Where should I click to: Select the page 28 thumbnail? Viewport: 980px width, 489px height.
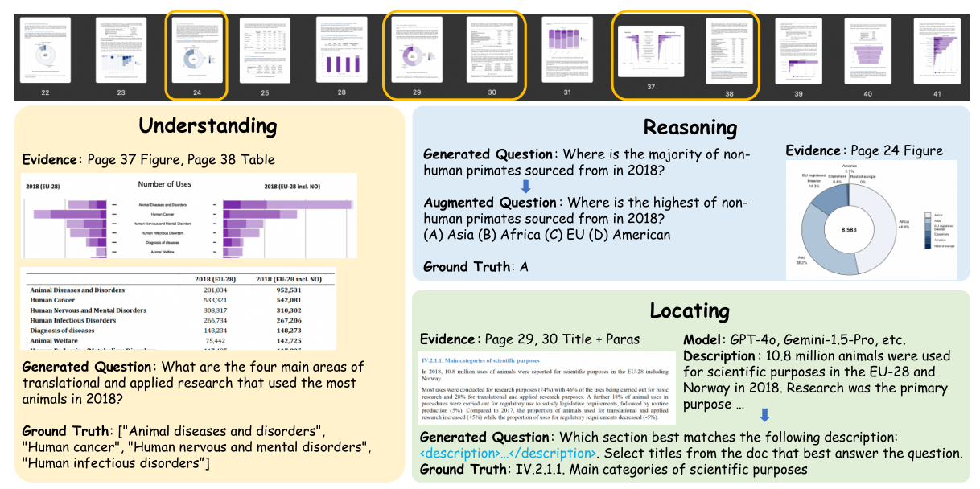pyautogui.click(x=341, y=50)
